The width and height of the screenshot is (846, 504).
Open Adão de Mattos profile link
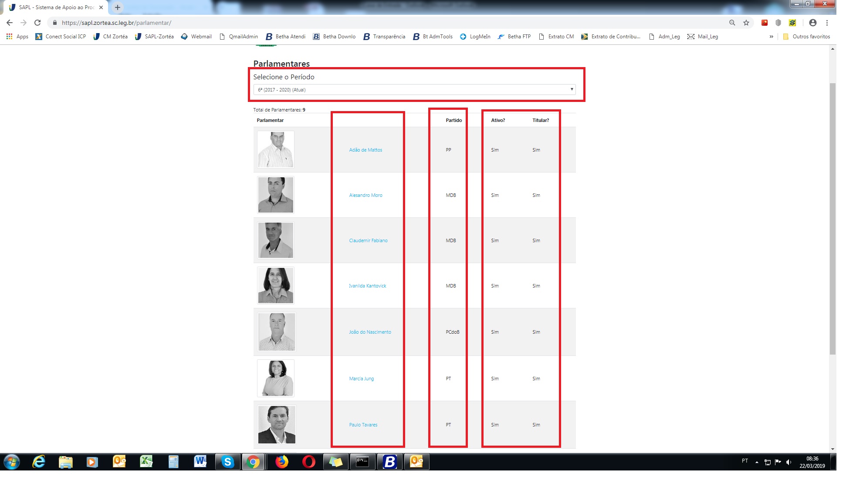(x=365, y=150)
